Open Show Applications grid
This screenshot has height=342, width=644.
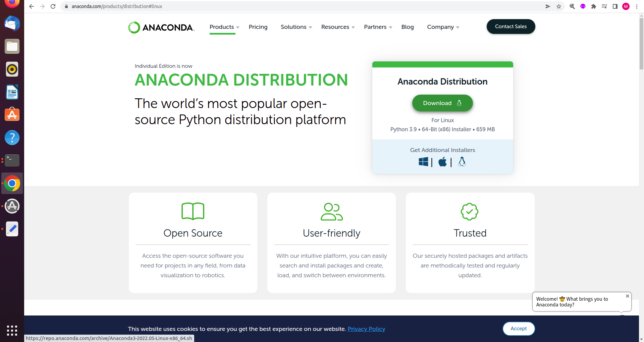click(12, 330)
